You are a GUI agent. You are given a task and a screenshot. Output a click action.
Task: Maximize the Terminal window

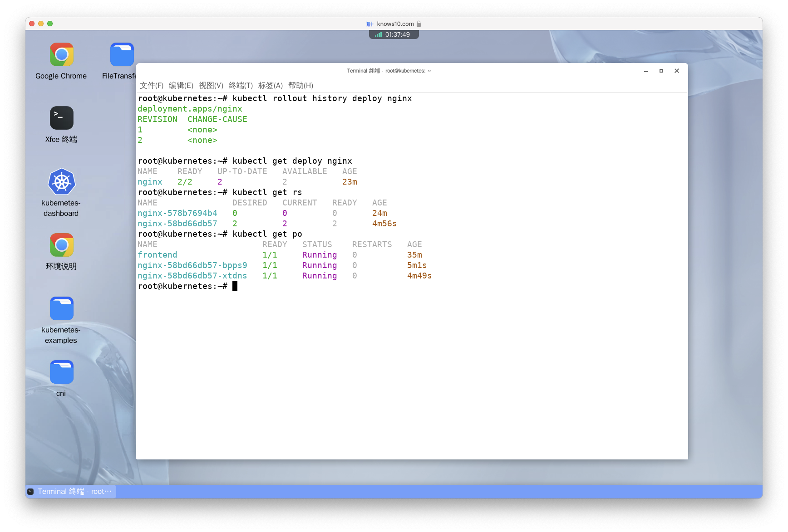click(661, 71)
